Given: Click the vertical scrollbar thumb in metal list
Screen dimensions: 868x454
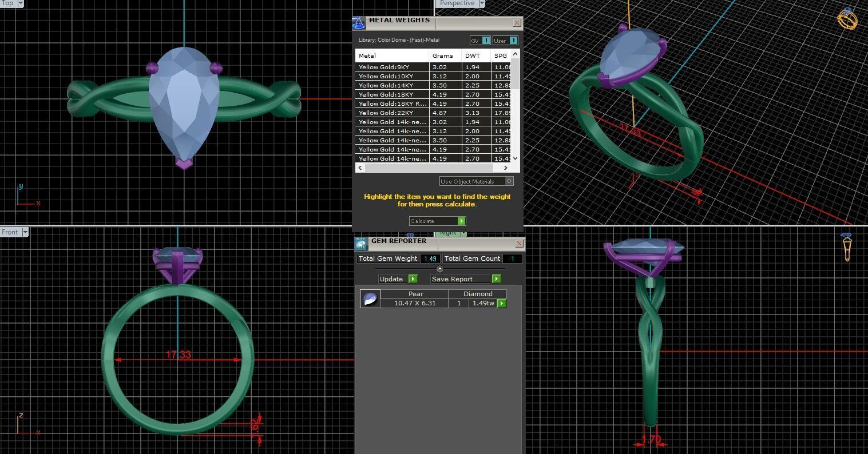Looking at the screenshot, I should 515,74.
